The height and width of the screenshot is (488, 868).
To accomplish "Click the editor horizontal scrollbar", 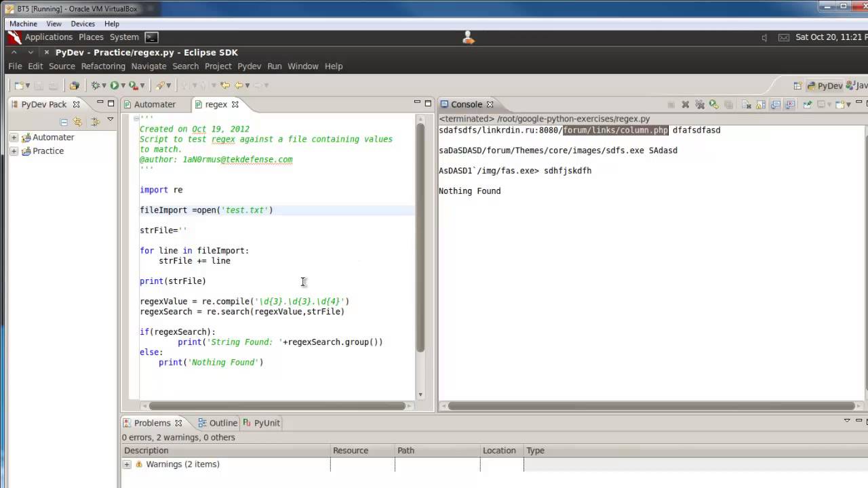I will (x=277, y=406).
